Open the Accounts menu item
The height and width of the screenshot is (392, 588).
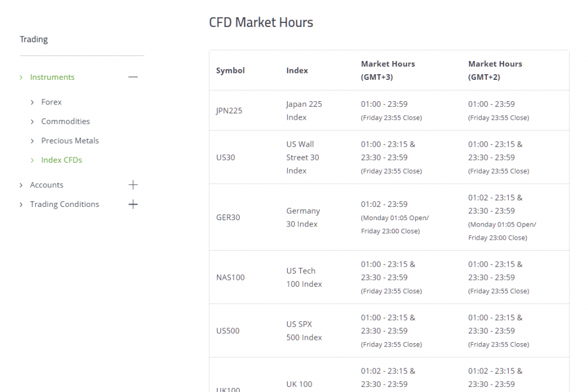(x=47, y=185)
